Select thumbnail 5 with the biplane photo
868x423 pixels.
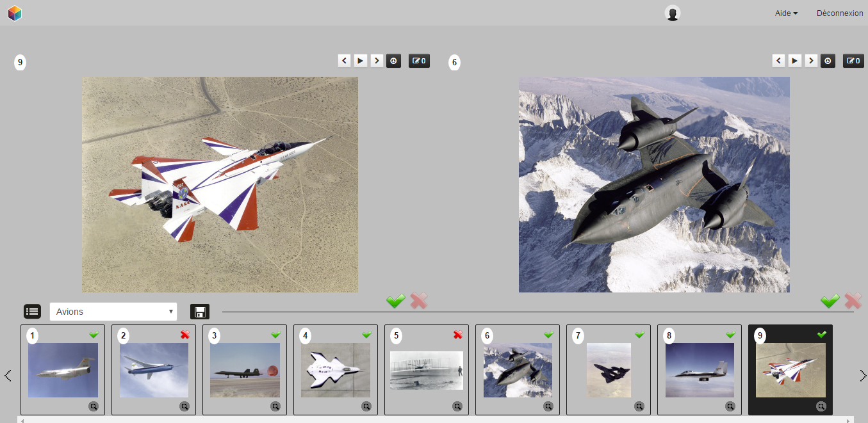pos(426,370)
